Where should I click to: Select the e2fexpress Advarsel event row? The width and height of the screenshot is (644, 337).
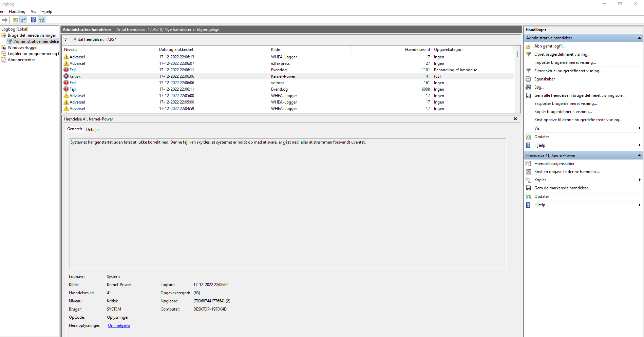288,63
